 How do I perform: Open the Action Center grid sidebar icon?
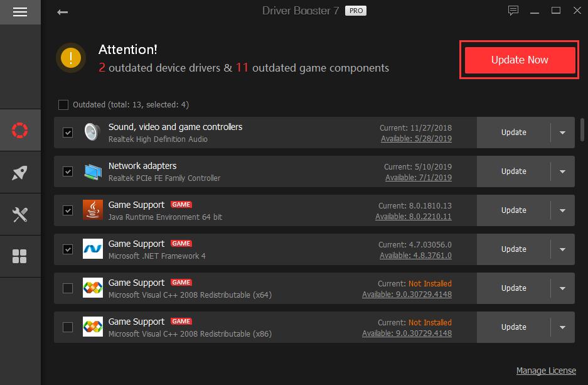click(x=20, y=257)
